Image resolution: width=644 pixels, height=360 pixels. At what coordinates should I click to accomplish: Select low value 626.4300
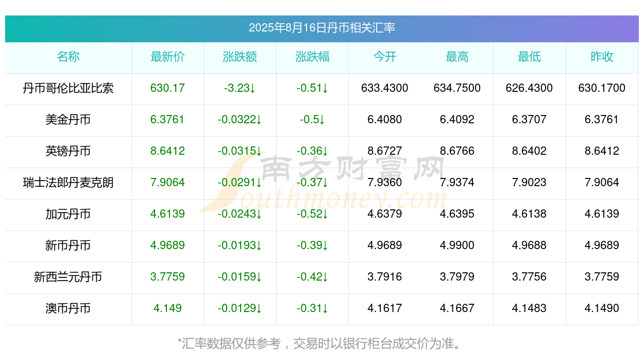click(x=530, y=88)
